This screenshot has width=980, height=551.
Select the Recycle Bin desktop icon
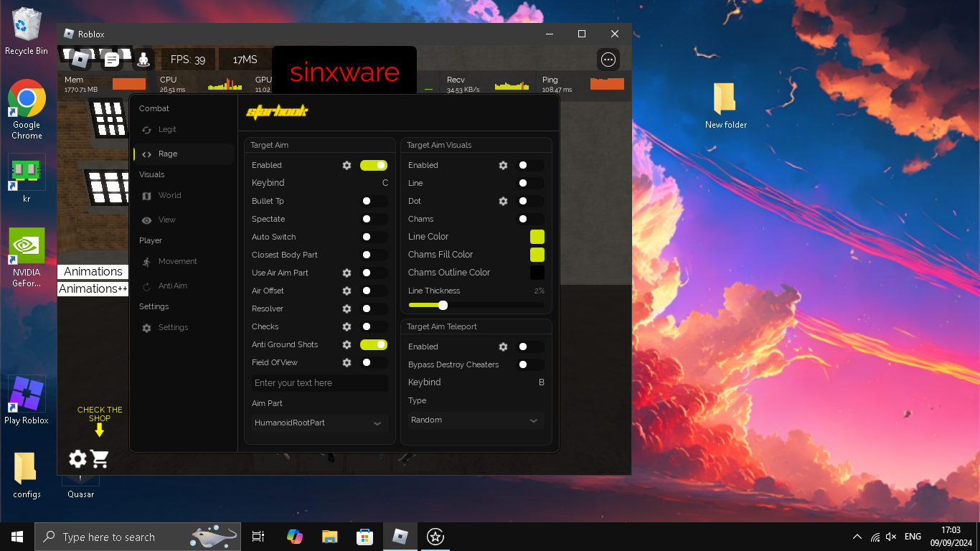[27, 32]
